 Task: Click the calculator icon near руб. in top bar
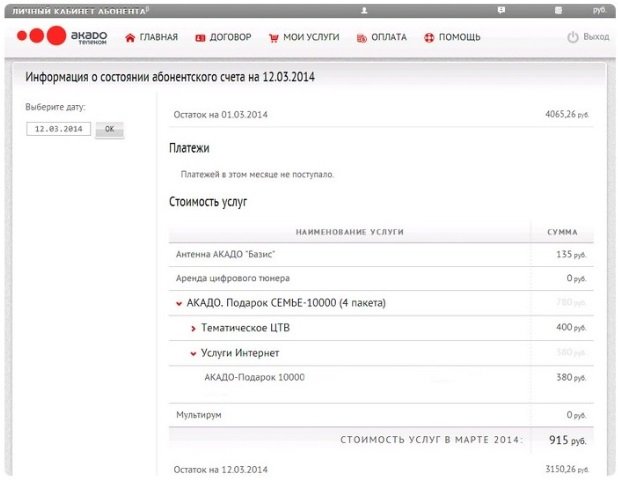click(558, 10)
